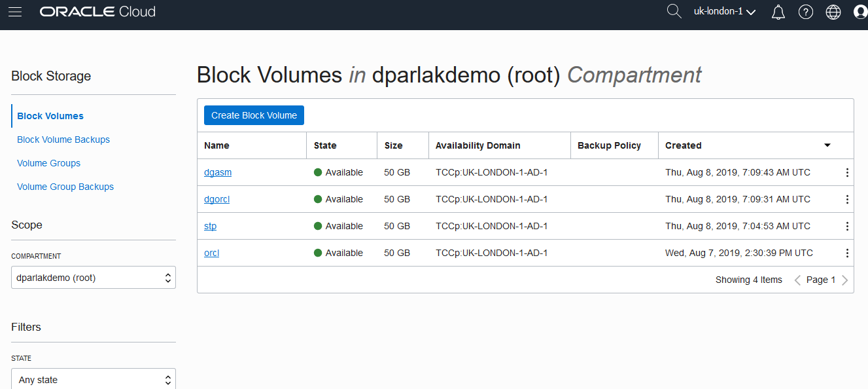Open Volume Groups in sidebar
Viewport: 868px width, 389px height.
click(x=49, y=163)
